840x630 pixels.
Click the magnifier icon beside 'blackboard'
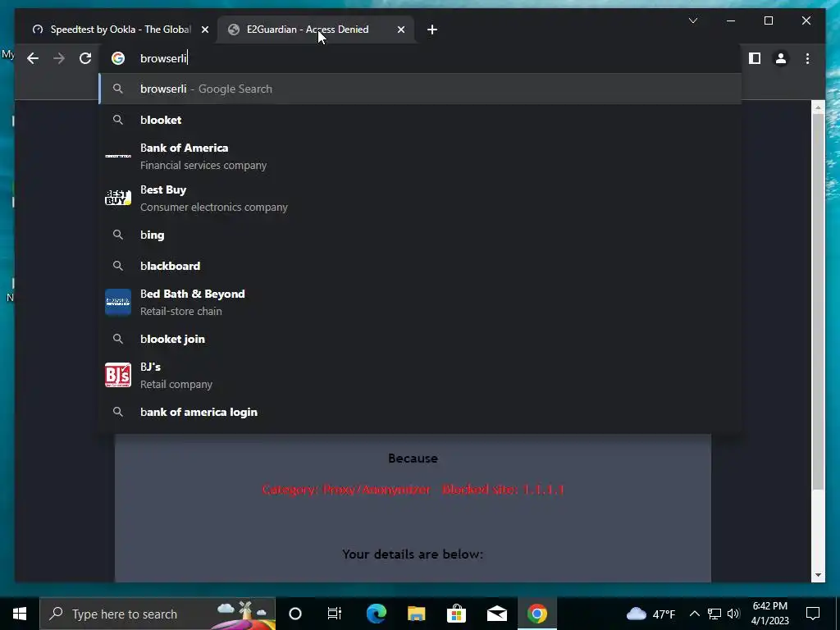[118, 266]
